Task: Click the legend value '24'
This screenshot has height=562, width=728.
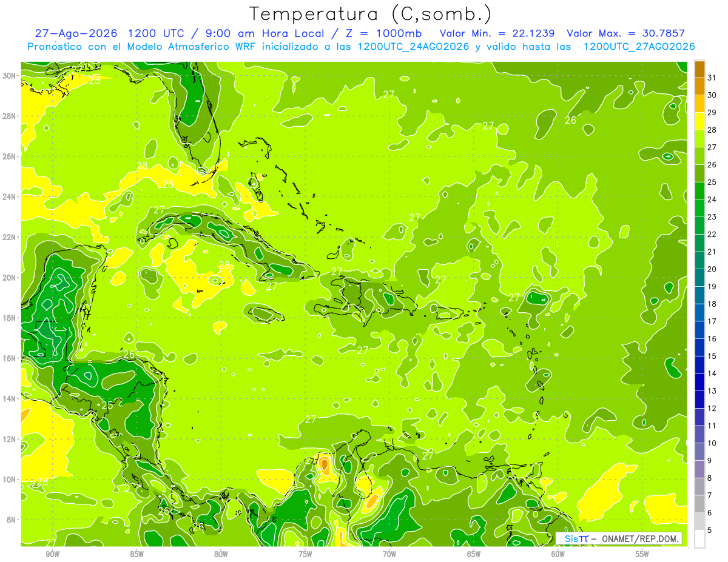Action: [x=712, y=199]
